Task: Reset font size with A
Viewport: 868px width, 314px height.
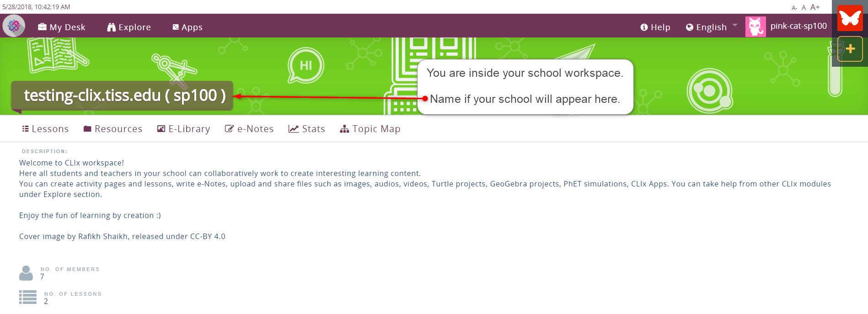Action: [804, 8]
